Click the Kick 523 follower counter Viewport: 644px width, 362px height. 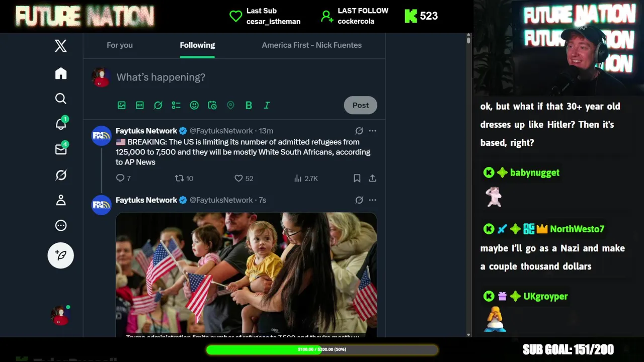421,16
